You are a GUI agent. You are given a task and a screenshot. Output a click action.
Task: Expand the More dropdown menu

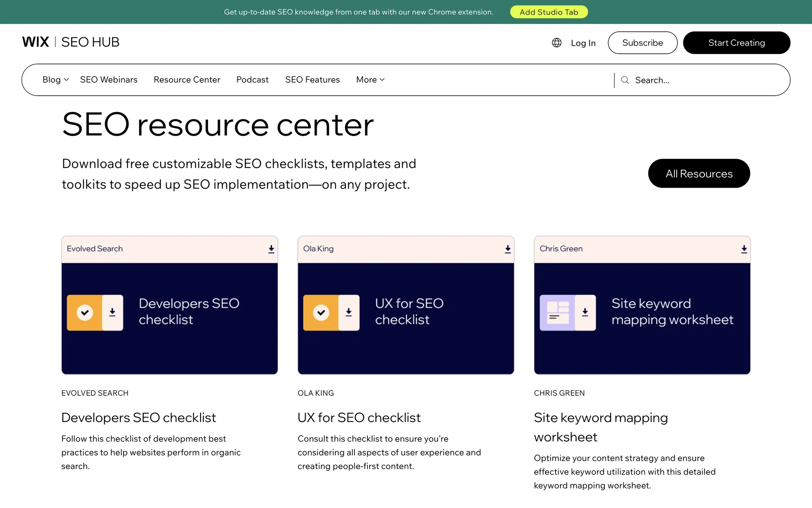[x=370, y=80]
